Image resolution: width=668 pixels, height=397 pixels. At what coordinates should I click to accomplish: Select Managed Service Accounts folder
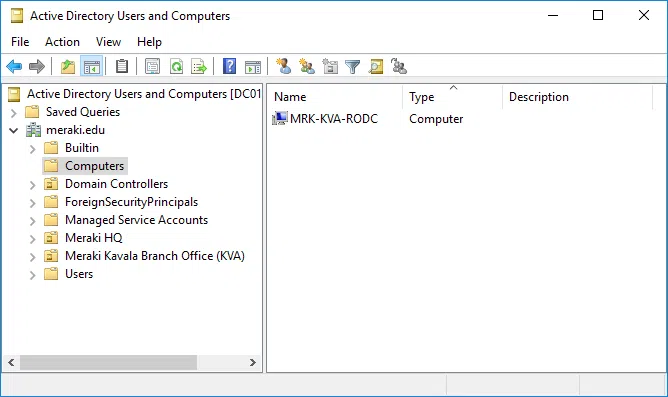coord(136,220)
